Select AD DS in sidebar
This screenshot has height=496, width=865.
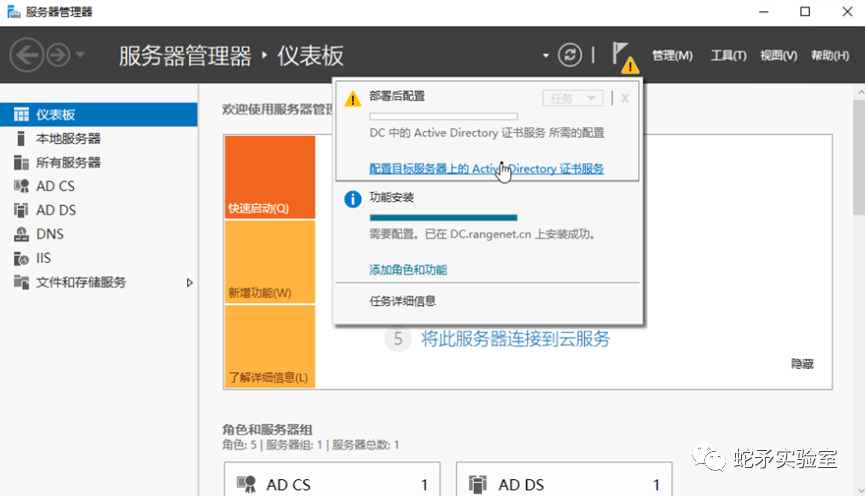click(x=55, y=210)
